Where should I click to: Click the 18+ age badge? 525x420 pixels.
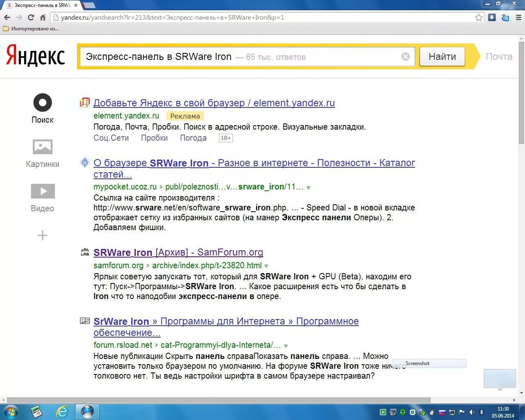click(226, 138)
